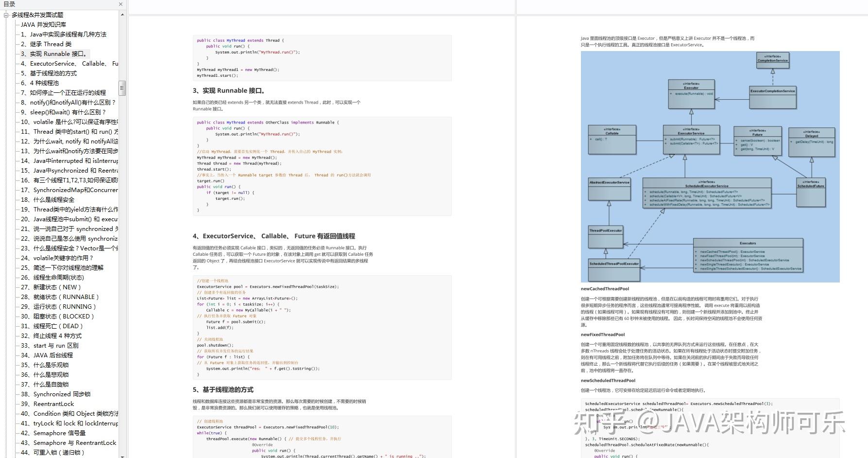Select 32、终止线程 4 种方式

coord(51,336)
